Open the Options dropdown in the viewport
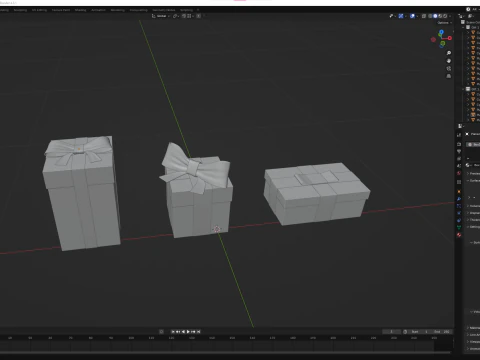 [445, 23]
